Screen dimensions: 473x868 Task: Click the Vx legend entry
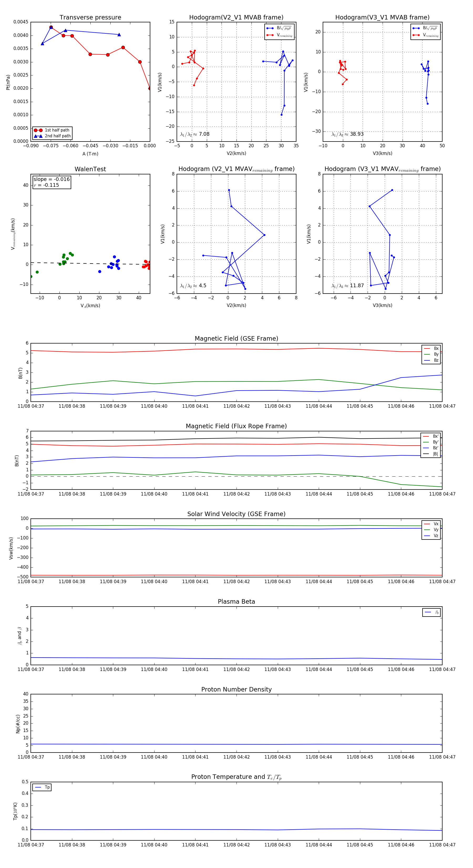(431, 524)
